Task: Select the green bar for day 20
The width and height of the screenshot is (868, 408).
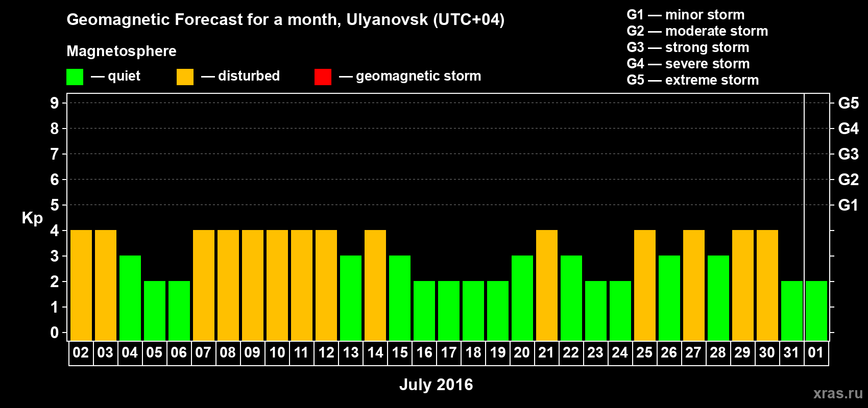Action: (x=522, y=298)
